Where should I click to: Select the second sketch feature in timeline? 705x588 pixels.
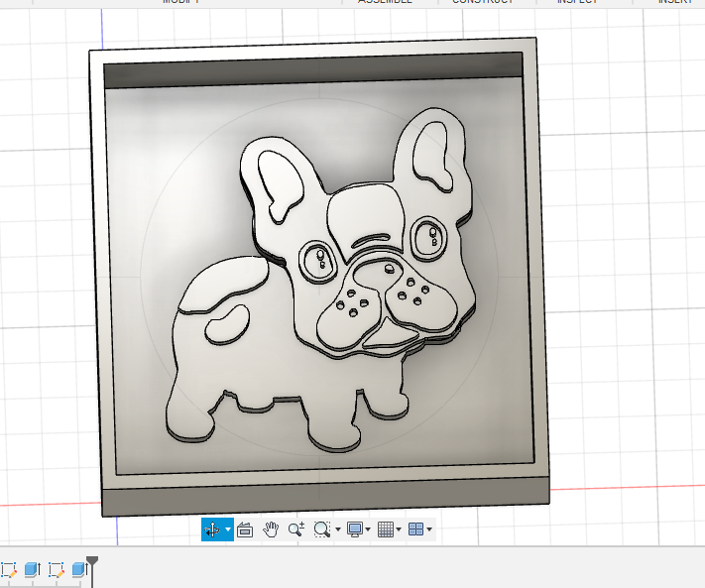pyautogui.click(x=56, y=570)
